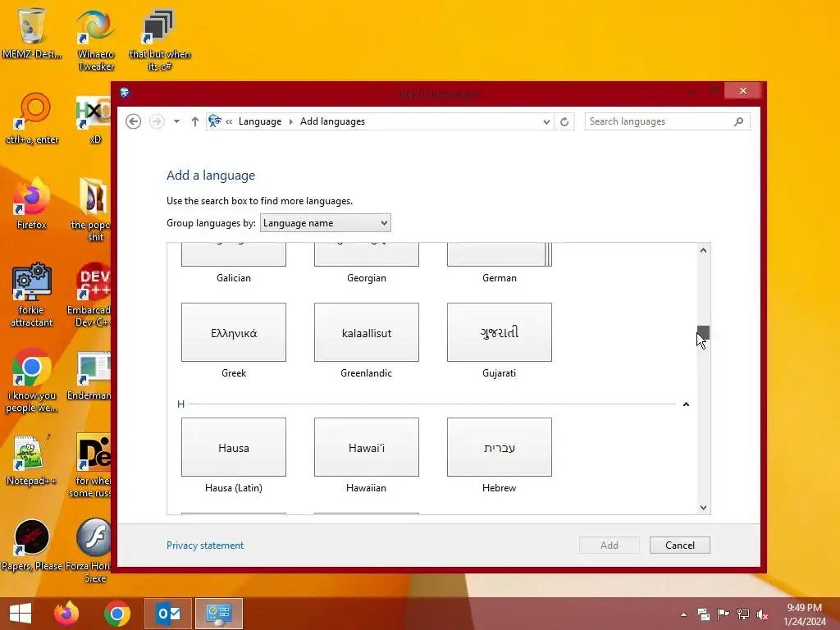Select the Gujarati language tile
This screenshot has width=840, height=630.
(x=500, y=332)
